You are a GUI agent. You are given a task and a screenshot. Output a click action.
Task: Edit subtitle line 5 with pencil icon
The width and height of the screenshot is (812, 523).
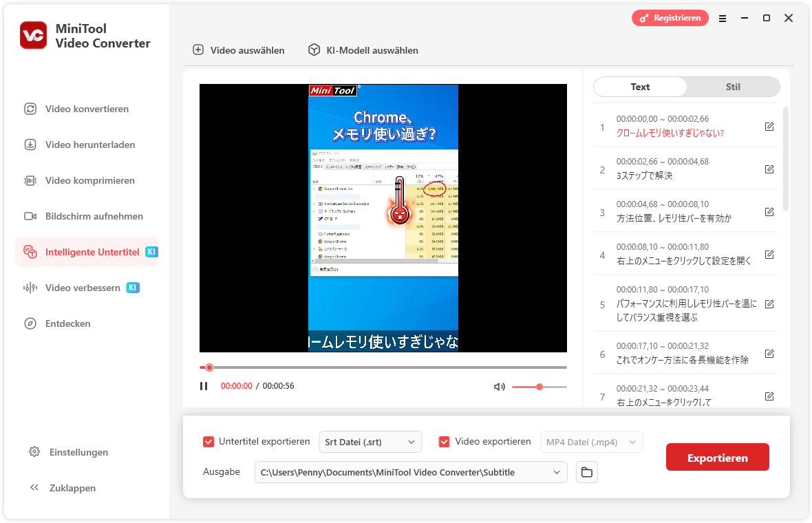coord(769,304)
